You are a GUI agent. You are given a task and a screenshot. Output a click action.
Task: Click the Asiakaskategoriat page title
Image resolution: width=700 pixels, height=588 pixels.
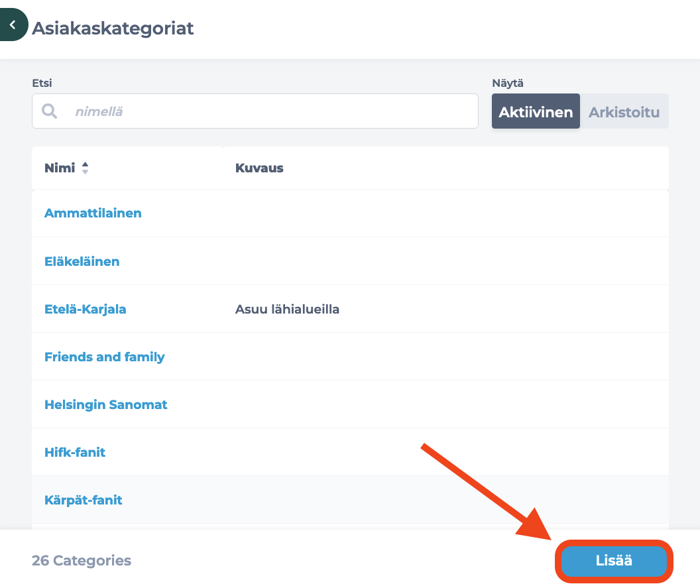pos(113,29)
